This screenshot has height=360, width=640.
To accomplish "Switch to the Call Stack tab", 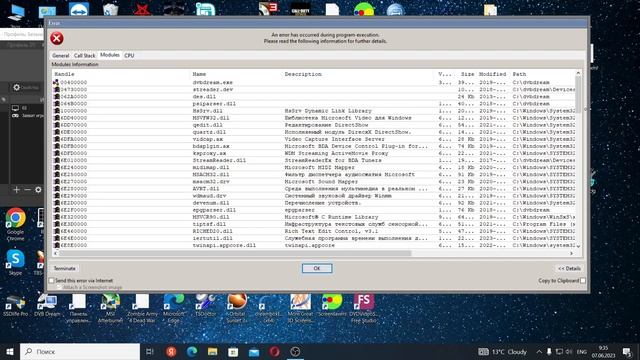I will [x=84, y=56].
